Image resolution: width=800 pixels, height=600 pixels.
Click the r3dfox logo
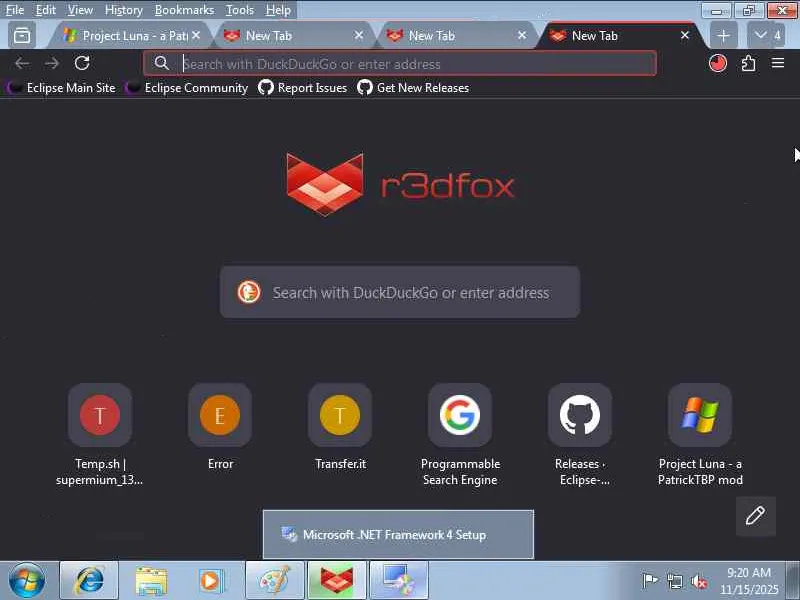[401, 185]
